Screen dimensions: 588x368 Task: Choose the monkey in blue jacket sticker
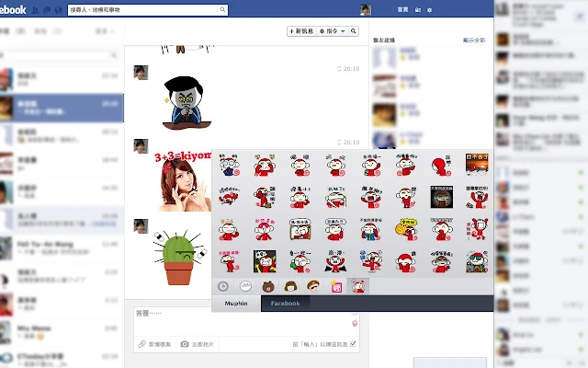371,229
